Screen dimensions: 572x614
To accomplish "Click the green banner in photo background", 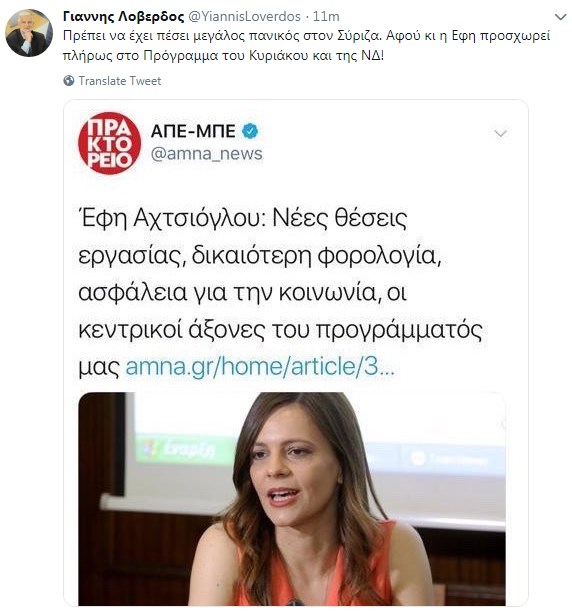I will [x=187, y=448].
